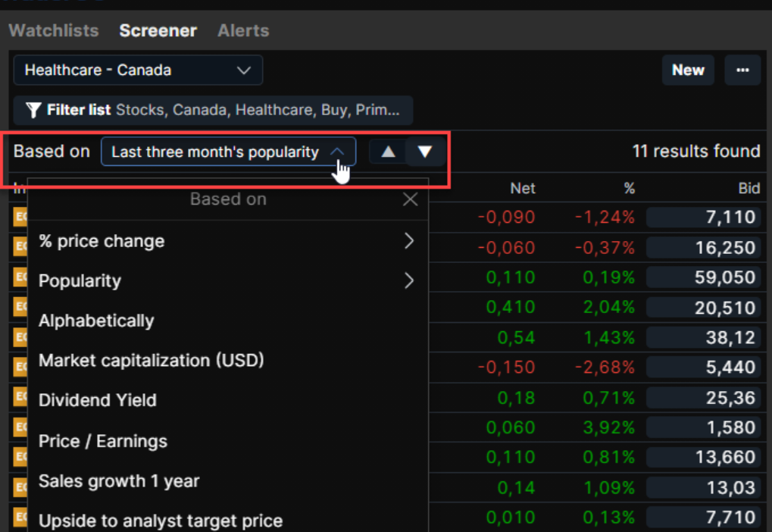Select the Screener tab
The width and height of the screenshot is (772, 532).
click(158, 31)
